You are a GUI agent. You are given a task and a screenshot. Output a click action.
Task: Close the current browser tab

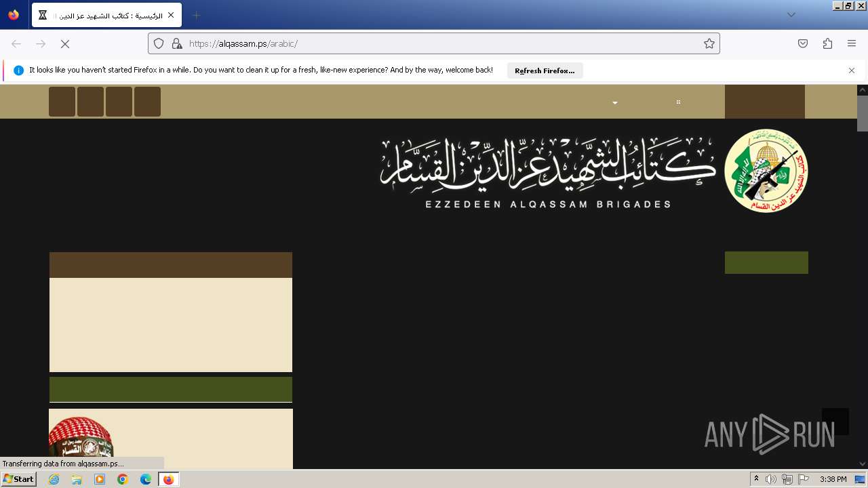(x=171, y=15)
